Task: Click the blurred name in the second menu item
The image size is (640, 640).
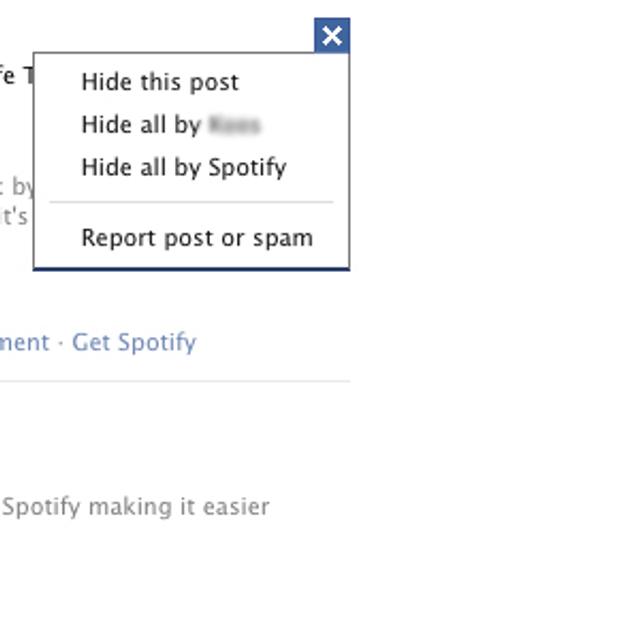Action: (x=234, y=125)
